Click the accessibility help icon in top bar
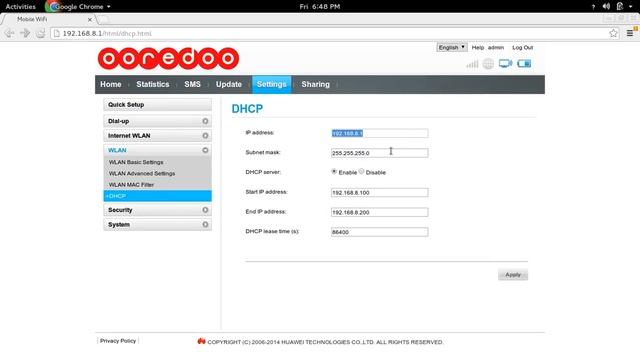Image resolution: width=640 pixels, height=360 pixels. 593,7
